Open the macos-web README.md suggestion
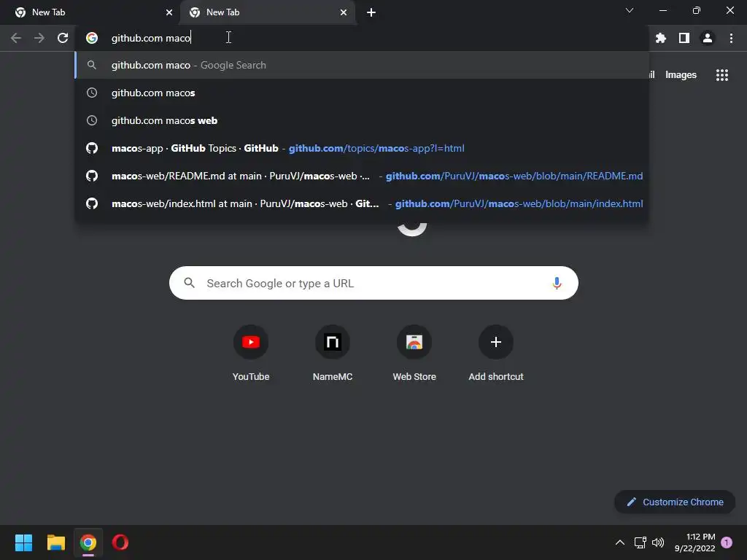This screenshot has width=747, height=560. pos(362,176)
